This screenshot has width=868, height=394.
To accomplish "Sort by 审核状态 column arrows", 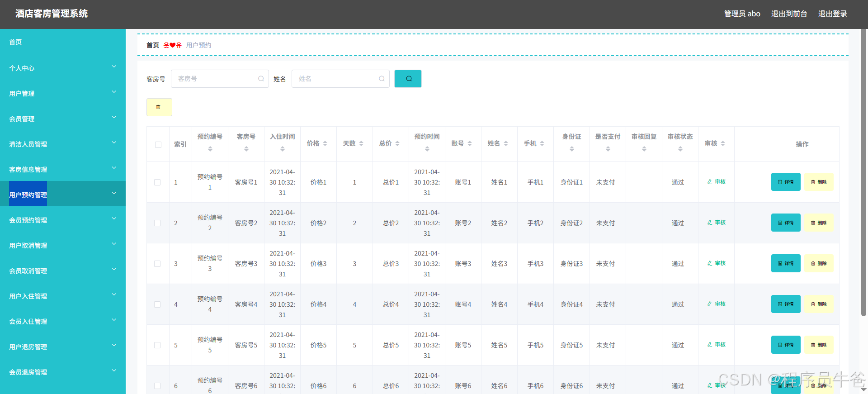I will pos(680,149).
